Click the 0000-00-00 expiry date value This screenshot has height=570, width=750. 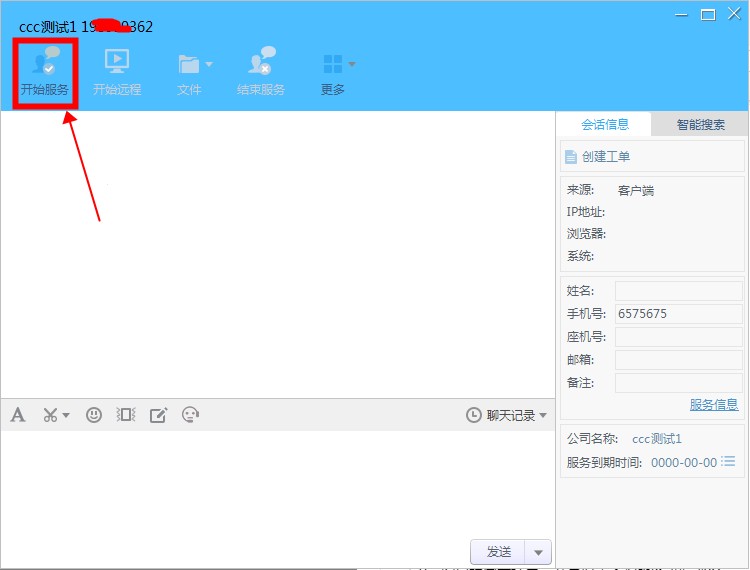pos(684,462)
